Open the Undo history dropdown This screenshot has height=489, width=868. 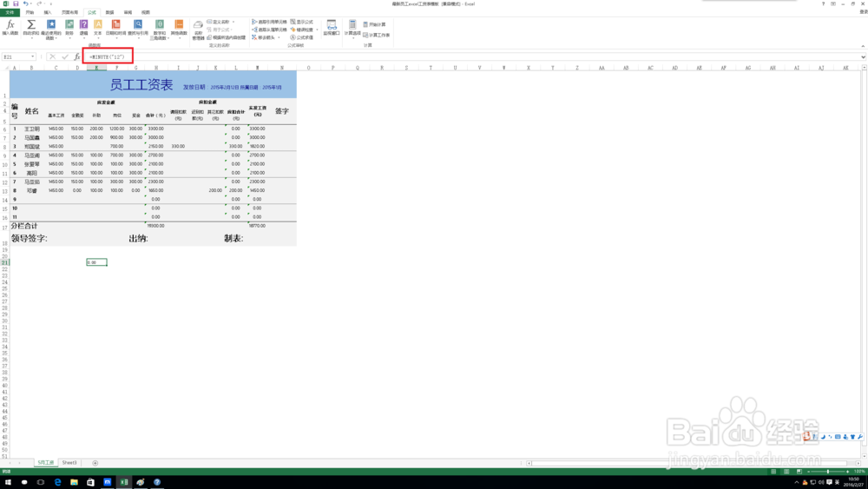[31, 3]
